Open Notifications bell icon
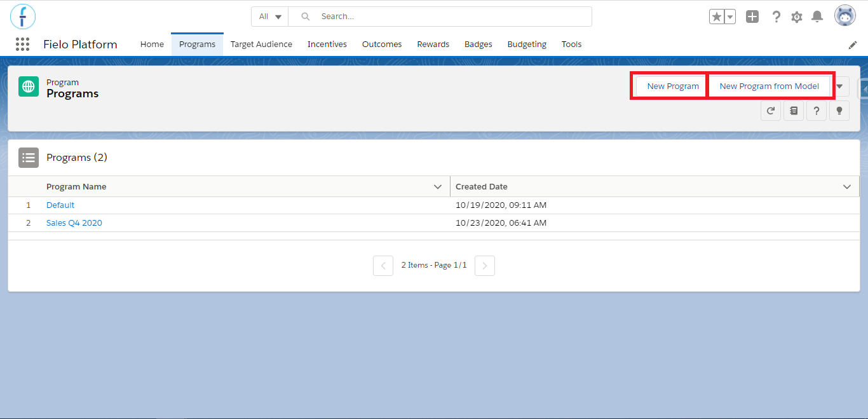 click(x=818, y=17)
